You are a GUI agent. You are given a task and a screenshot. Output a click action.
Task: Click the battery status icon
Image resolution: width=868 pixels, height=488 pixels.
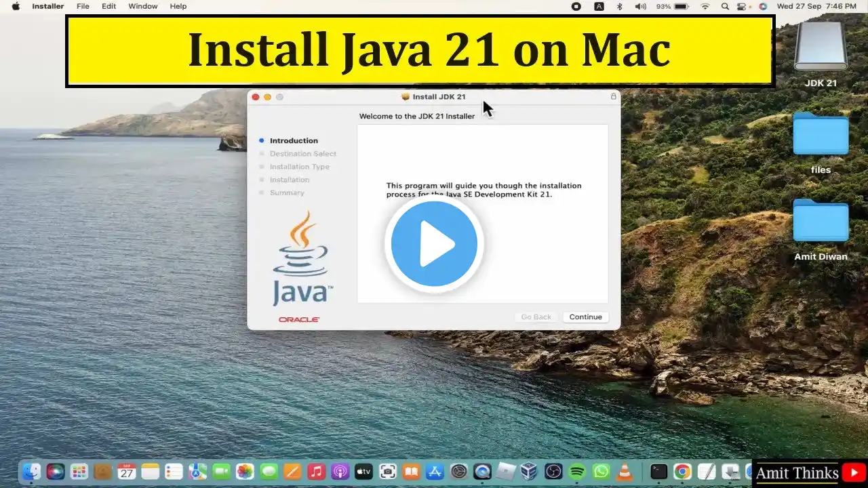[681, 6]
